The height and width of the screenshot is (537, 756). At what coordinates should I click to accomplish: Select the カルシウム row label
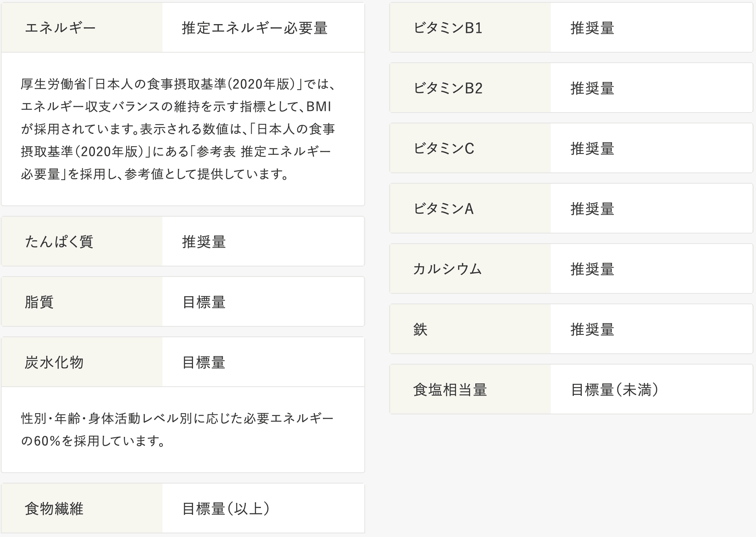click(448, 269)
